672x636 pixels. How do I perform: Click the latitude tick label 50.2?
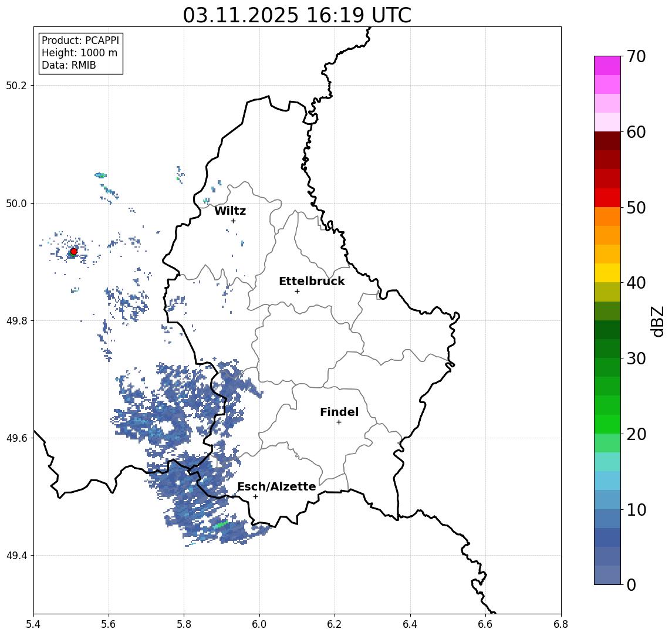tap(16, 85)
